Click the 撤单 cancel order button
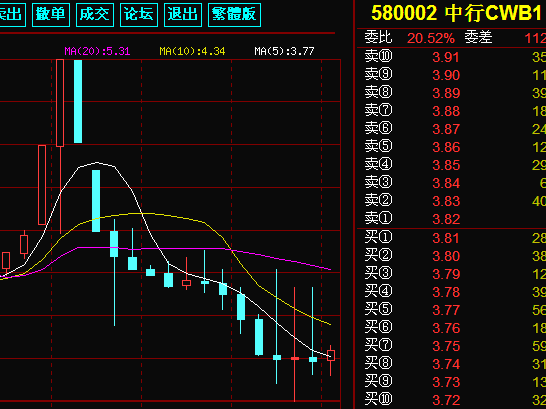The image size is (546, 409). 51,15
